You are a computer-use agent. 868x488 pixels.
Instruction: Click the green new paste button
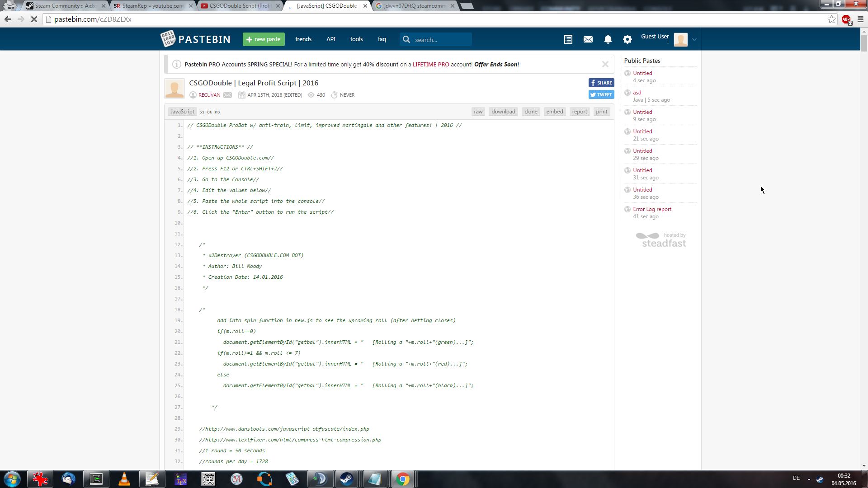pos(264,39)
